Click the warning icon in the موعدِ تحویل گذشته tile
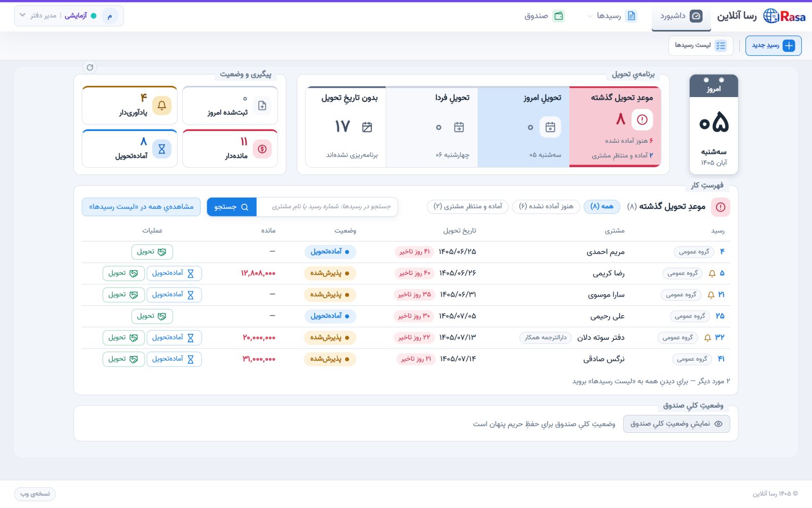Viewport: 812px width, 508px height. tap(642, 120)
